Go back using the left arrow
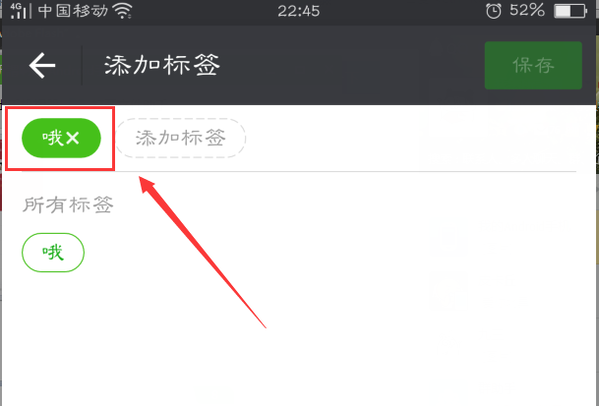Viewport: 599px width, 406px height. coord(42,65)
